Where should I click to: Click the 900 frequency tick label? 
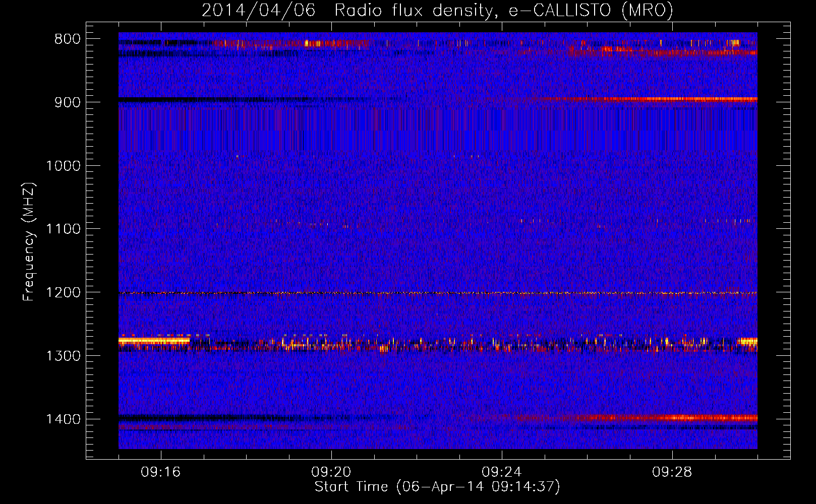click(68, 102)
